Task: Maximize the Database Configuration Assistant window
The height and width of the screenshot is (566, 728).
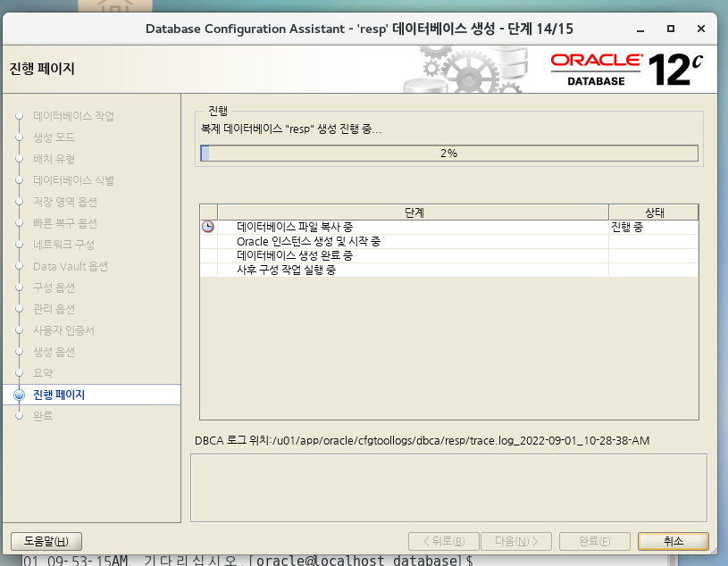Action: 671,29
